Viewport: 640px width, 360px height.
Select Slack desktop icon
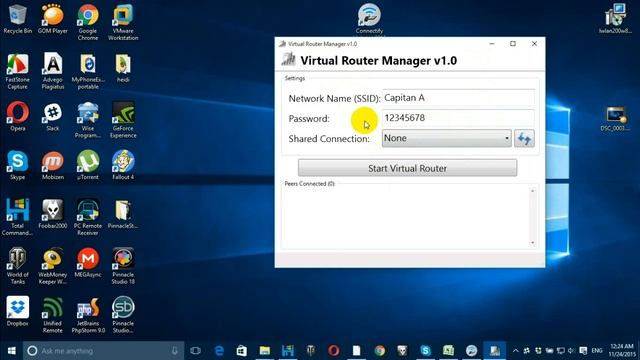coord(53,116)
